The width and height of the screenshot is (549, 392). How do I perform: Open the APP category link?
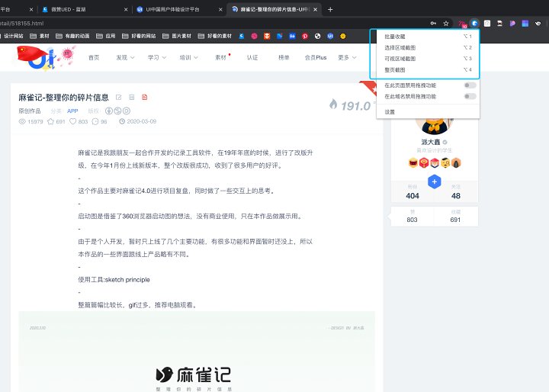(x=72, y=111)
